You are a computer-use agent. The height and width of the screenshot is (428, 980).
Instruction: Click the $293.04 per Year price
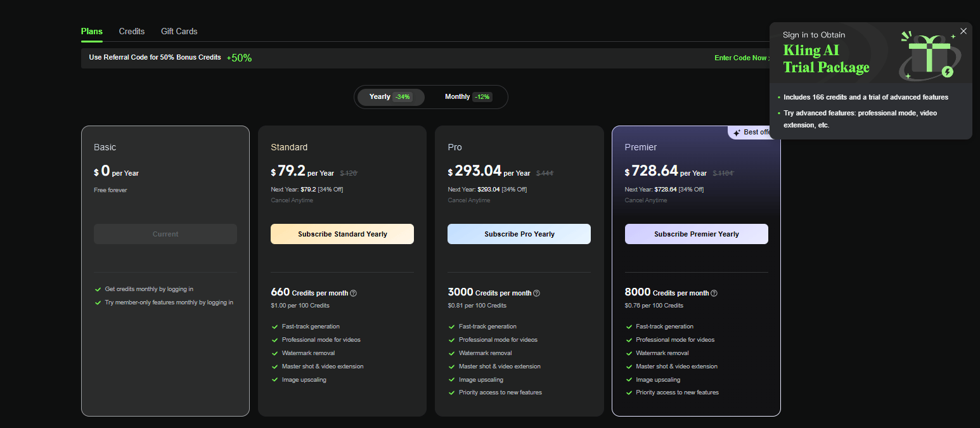[489, 171]
